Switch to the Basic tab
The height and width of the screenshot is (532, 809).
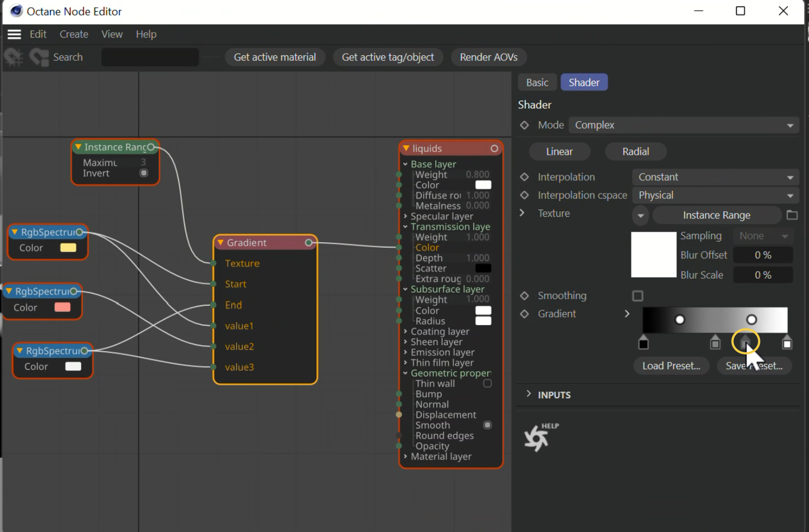[x=537, y=82]
